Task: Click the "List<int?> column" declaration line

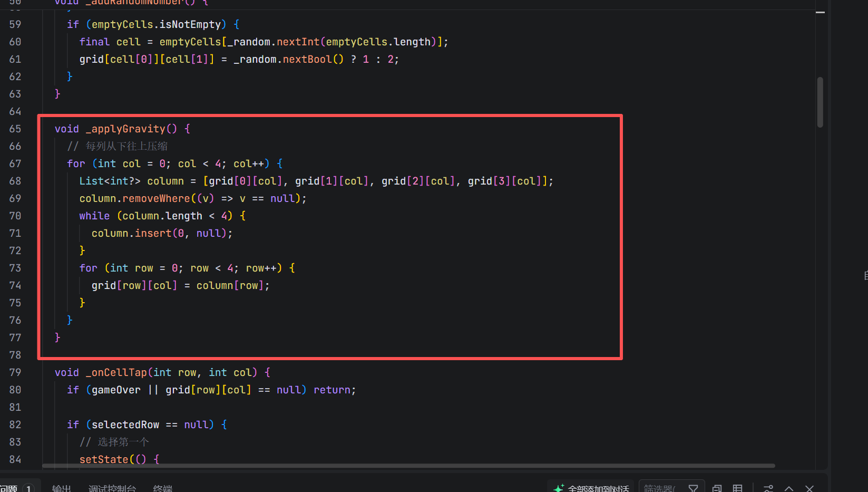Action: [x=316, y=181]
